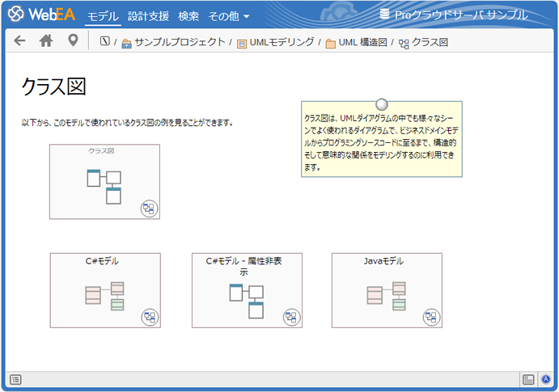
Task: Open the 設計支援 menu tab
Action: coord(148,16)
